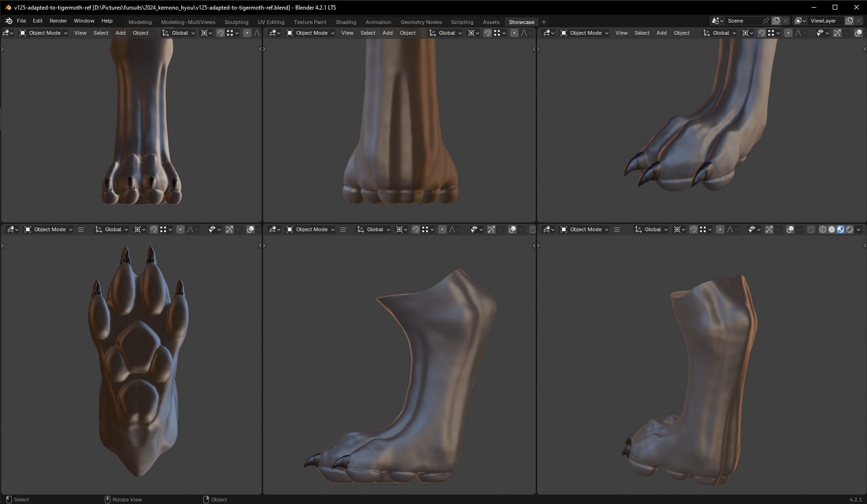The image size is (867, 504).
Task: Toggle overlays in top-right claws viewport
Action: (x=858, y=33)
